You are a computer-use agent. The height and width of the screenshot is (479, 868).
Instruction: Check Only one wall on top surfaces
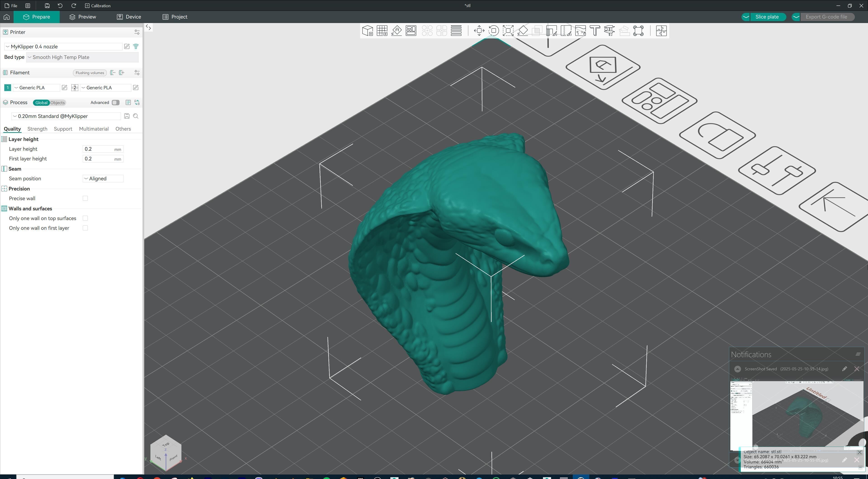(x=85, y=218)
